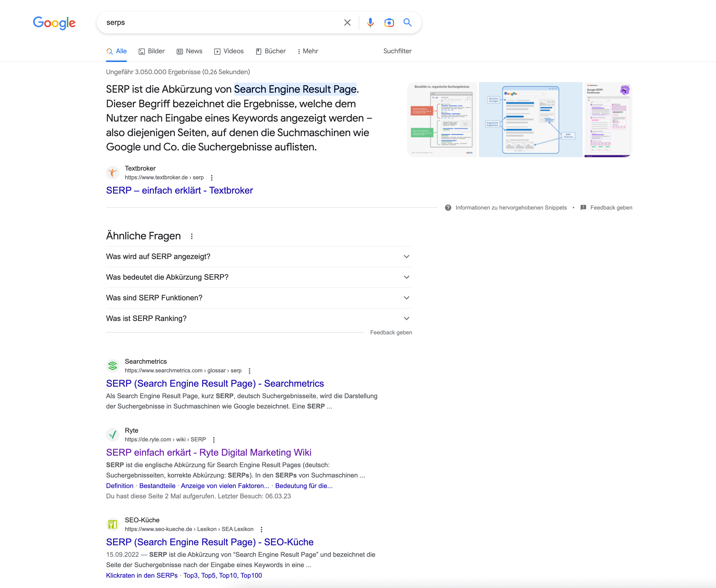Screen dimensions: 716x588
Task: Expand 'Was sind SERP Funktionen?' chevron
Action: pyautogui.click(x=407, y=298)
